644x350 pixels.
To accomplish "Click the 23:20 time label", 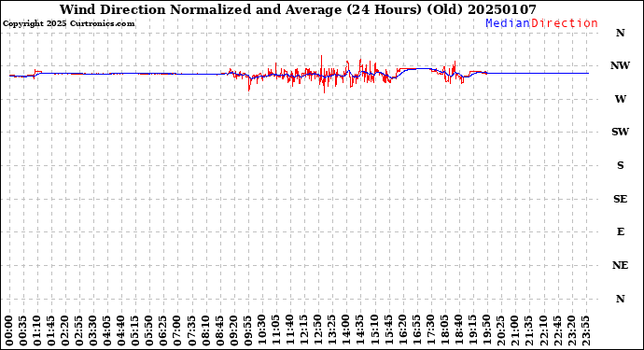I will 571,331.
